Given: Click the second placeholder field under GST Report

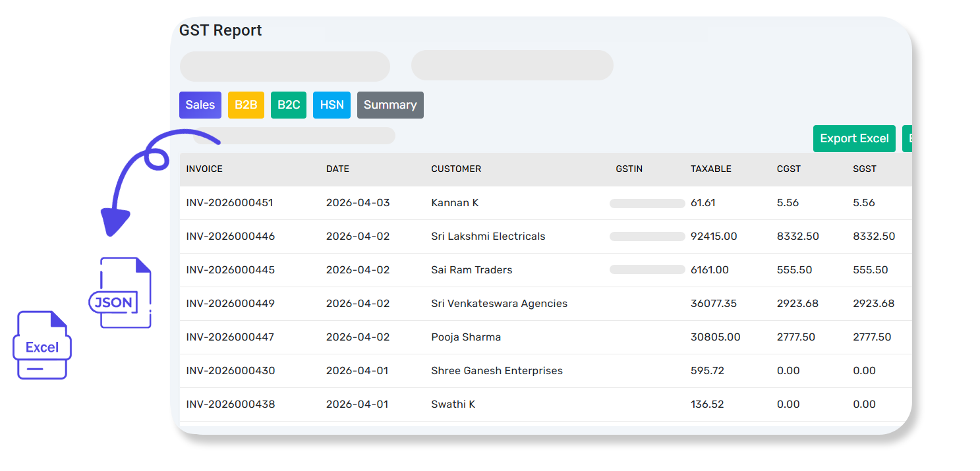Looking at the screenshot, I should click(512, 65).
